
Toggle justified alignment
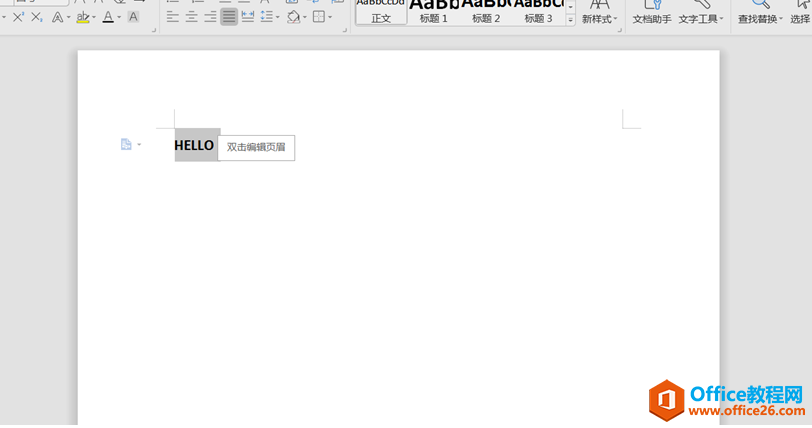[228, 17]
